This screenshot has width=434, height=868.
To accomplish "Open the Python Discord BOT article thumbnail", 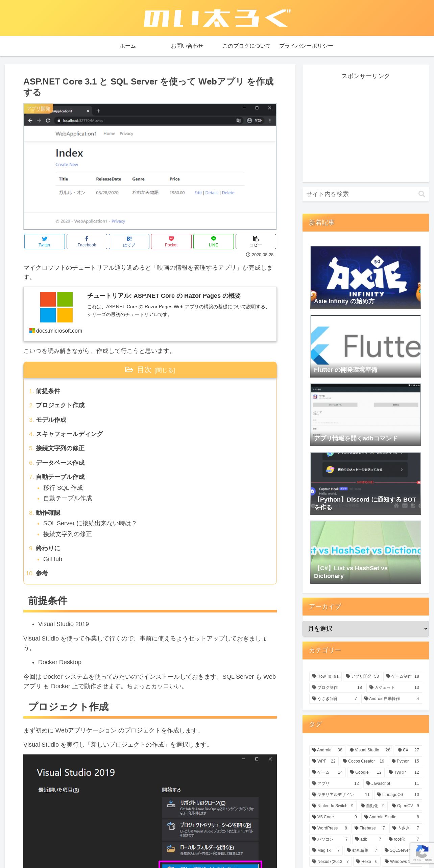I will [x=365, y=483].
